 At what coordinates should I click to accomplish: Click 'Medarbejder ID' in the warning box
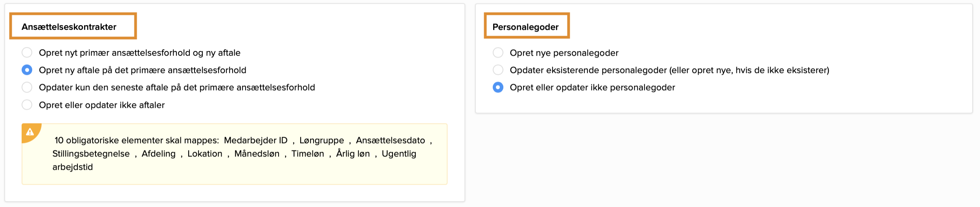255,140
